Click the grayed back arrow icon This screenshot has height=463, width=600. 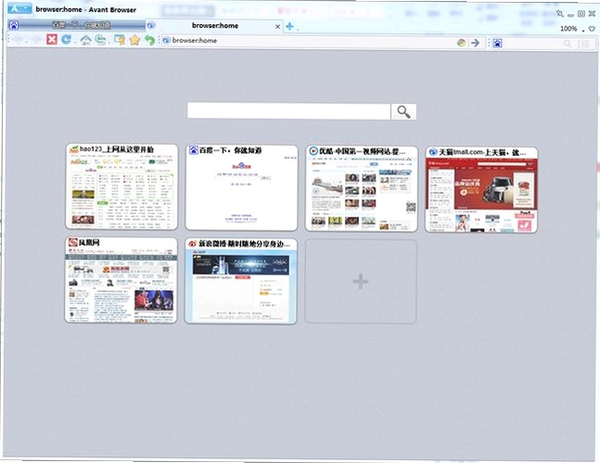click(x=18, y=39)
